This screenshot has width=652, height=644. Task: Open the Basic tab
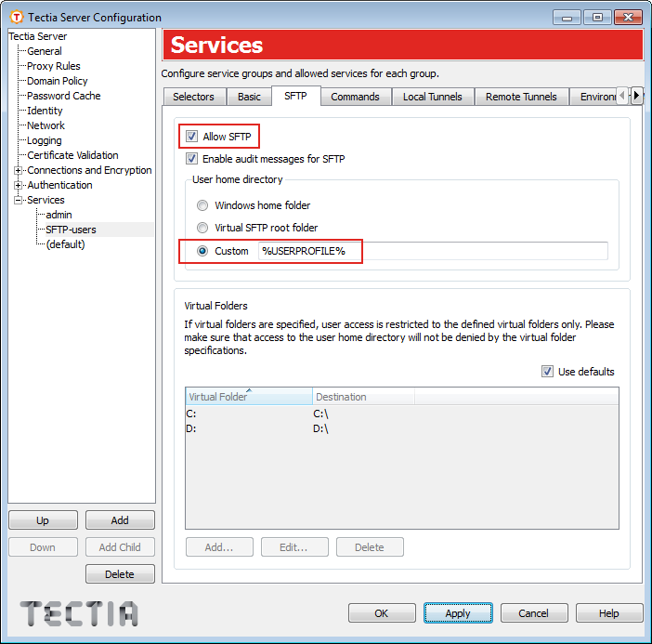pyautogui.click(x=249, y=97)
